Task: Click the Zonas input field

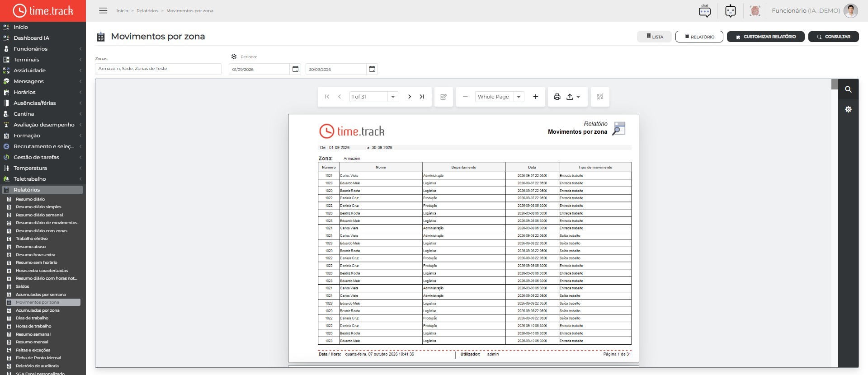Action: [158, 69]
